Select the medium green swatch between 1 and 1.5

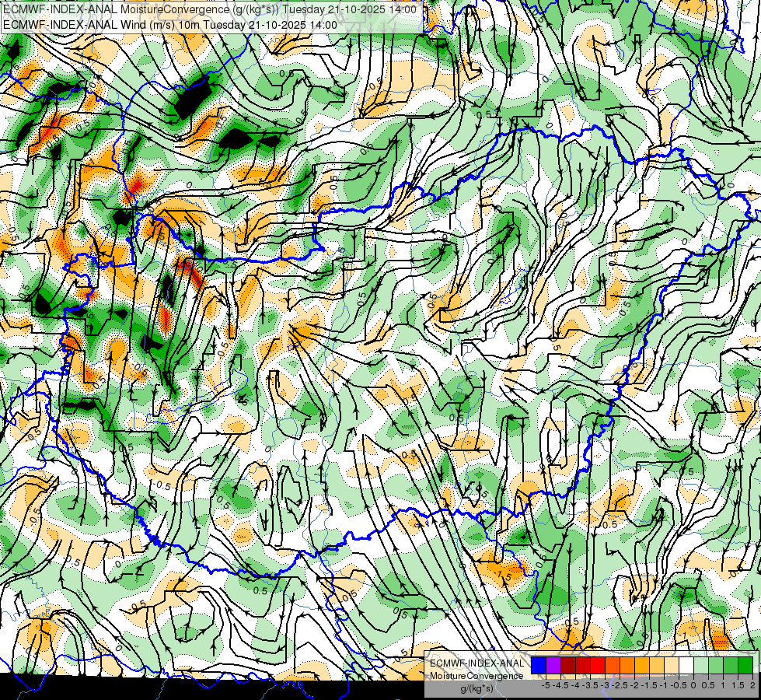coord(731,666)
